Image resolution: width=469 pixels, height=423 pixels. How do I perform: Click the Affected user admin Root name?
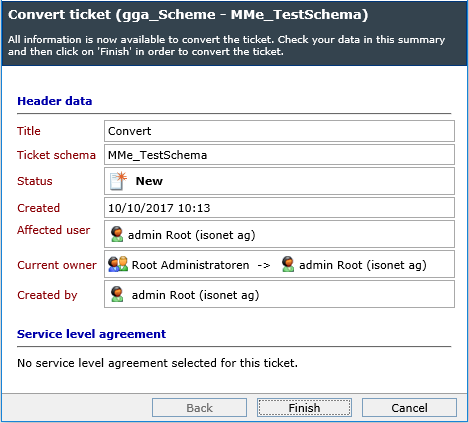(192, 235)
